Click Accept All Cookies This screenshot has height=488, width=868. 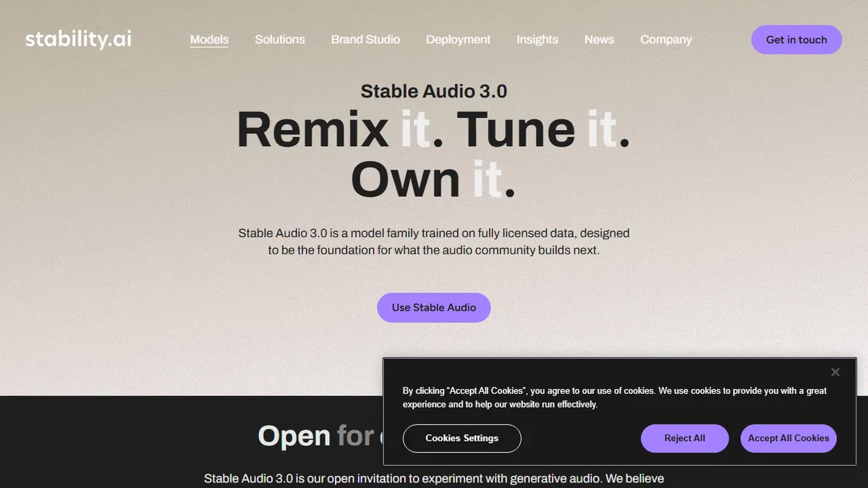coord(788,438)
